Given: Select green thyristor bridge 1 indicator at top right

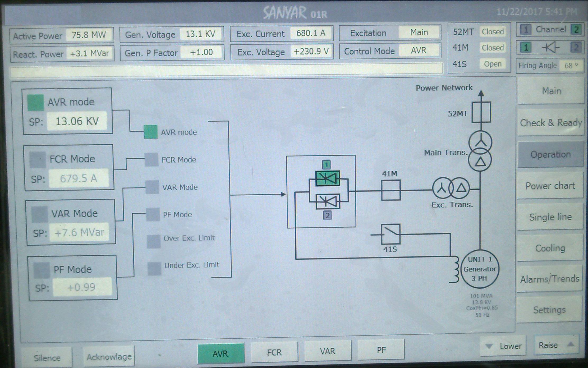Looking at the screenshot, I should [526, 48].
